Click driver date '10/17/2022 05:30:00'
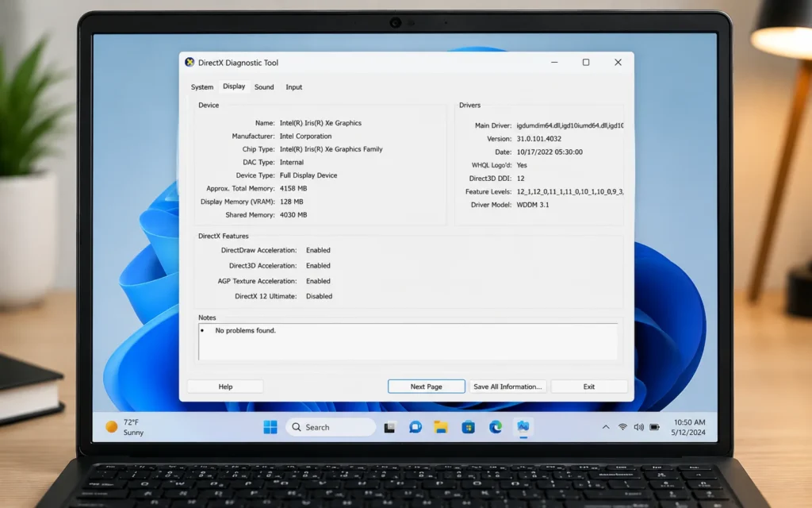The height and width of the screenshot is (508, 812). (550, 152)
